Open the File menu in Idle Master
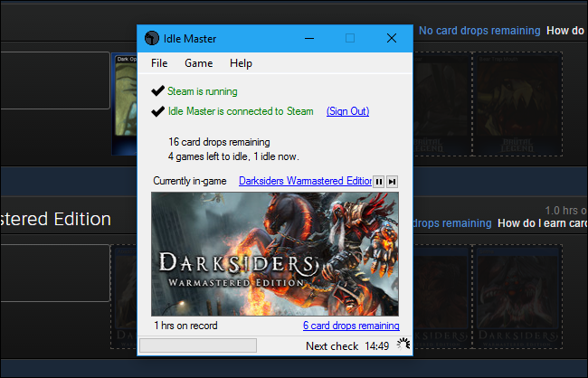 coord(159,63)
